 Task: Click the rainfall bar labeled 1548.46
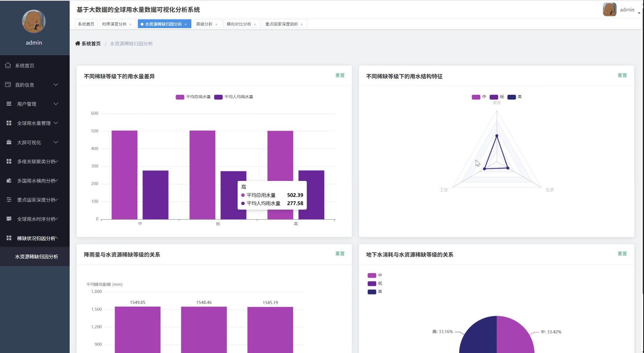204,330
